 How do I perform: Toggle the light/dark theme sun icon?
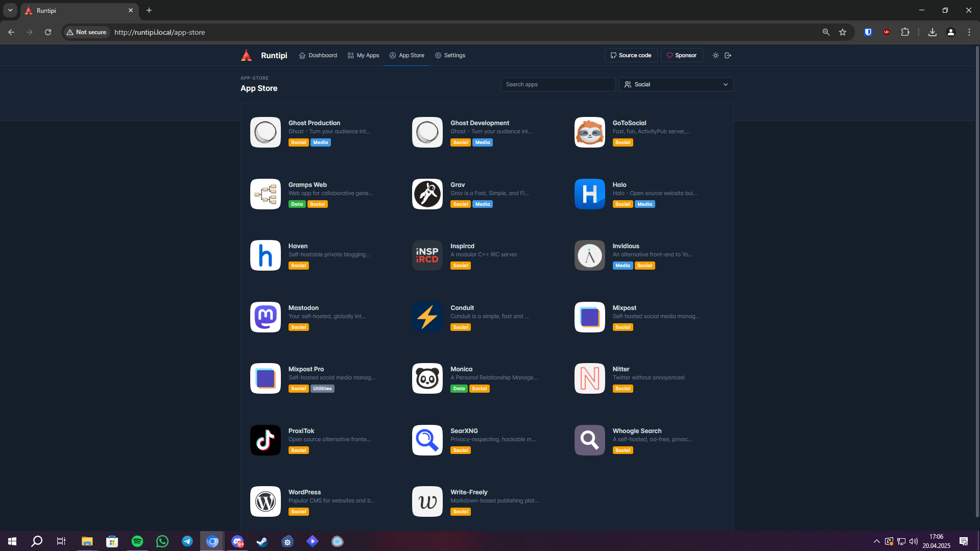pyautogui.click(x=715, y=56)
